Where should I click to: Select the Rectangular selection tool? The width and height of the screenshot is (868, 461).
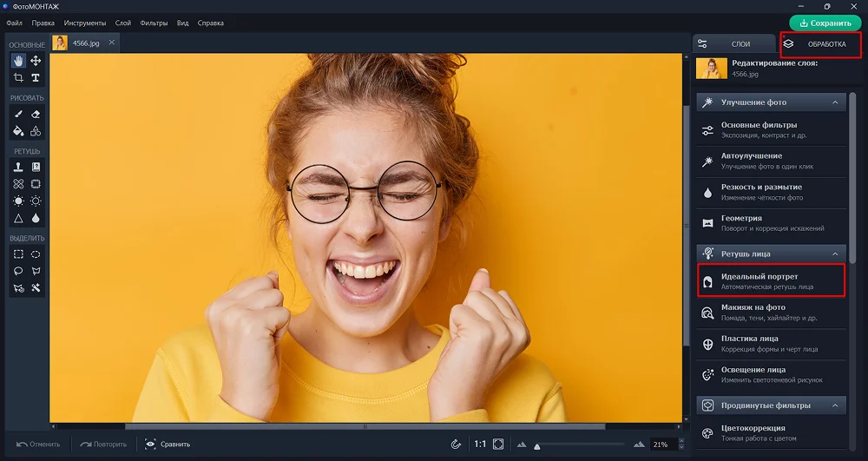(x=18, y=254)
